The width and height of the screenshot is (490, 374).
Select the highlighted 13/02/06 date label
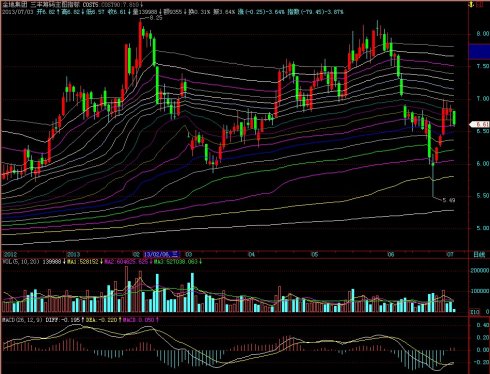(x=162, y=255)
